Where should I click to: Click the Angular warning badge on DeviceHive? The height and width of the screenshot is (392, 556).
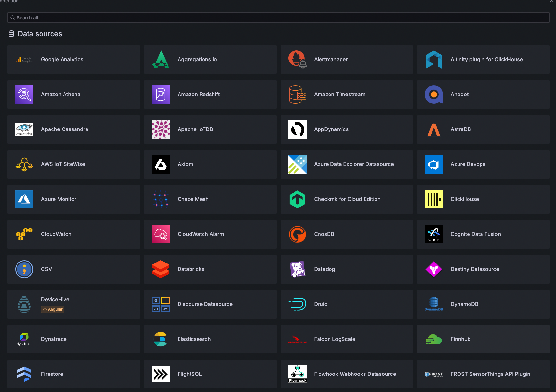click(52, 309)
